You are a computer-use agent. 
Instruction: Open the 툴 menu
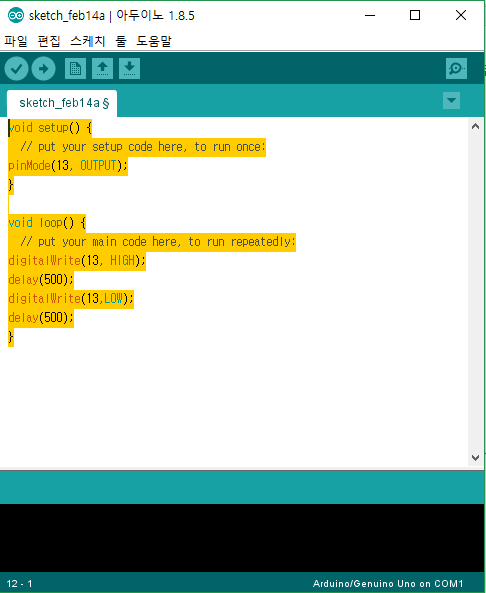click(121, 41)
